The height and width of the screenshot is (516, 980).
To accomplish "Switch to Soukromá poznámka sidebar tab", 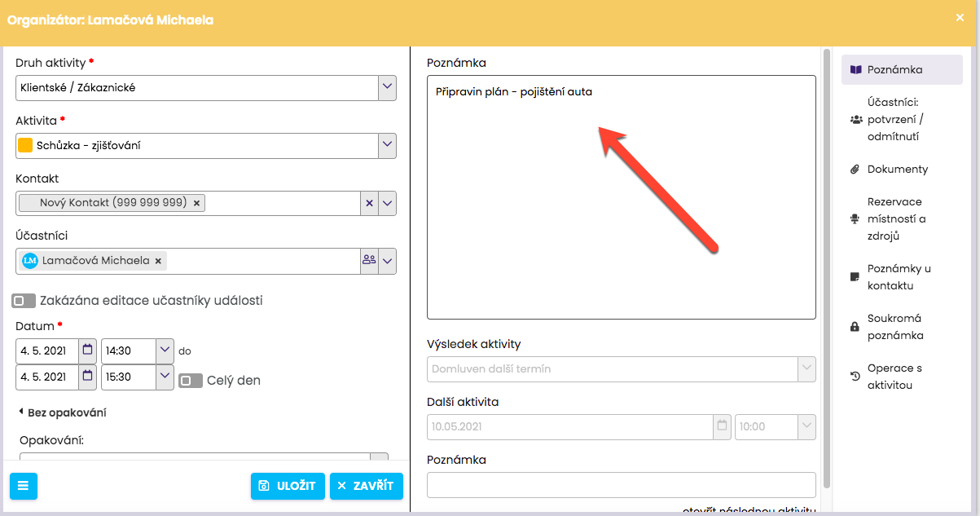I will [894, 327].
